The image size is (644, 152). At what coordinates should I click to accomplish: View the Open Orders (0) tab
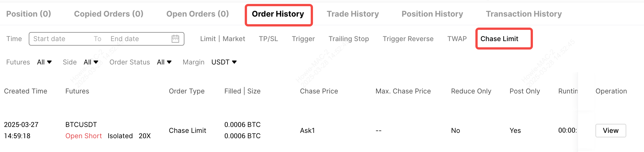[197, 14]
